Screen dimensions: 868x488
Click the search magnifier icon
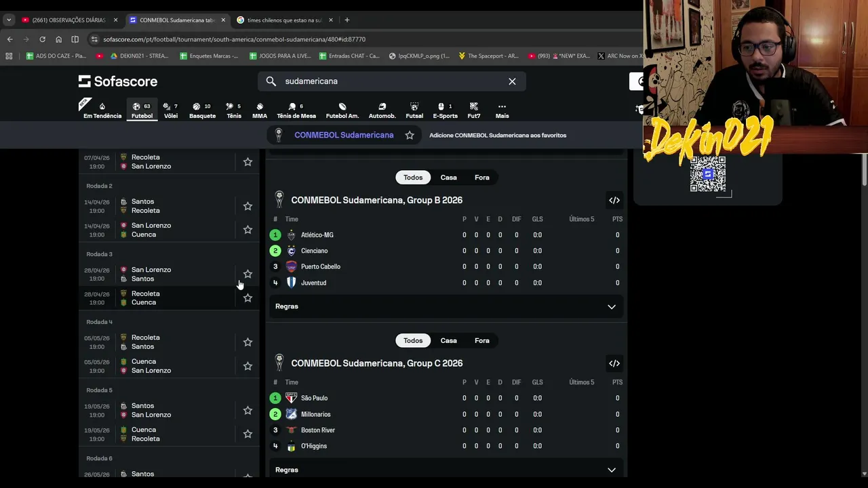coord(271,81)
